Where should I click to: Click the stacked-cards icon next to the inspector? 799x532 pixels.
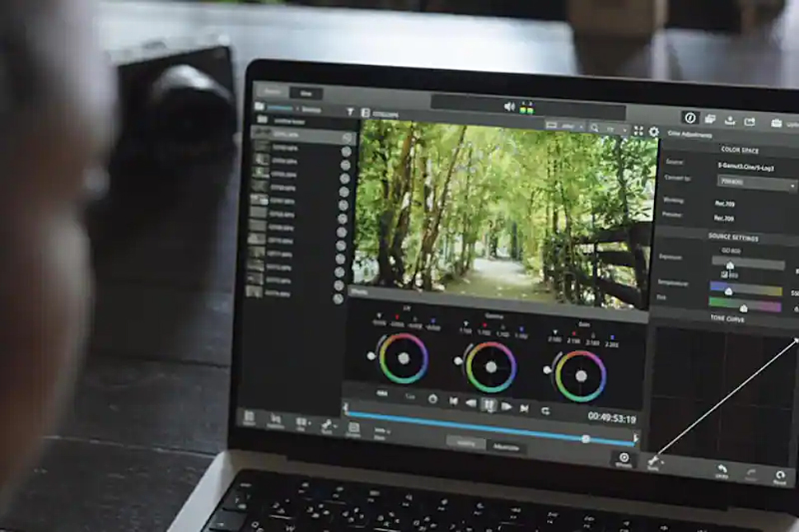(710, 119)
